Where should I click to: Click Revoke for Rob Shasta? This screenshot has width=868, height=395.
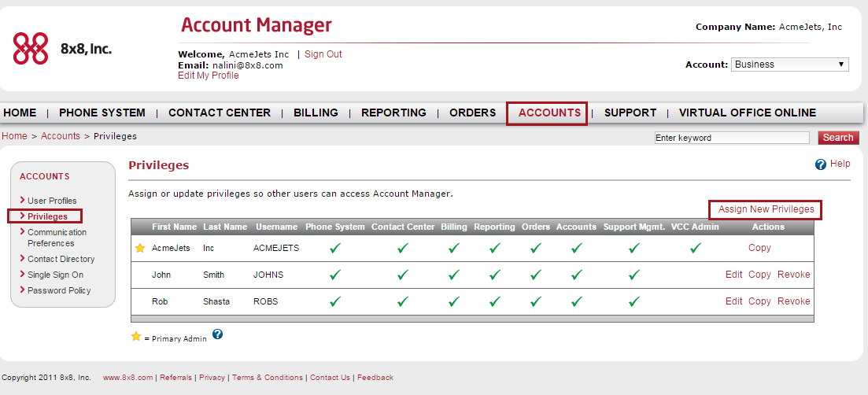(794, 301)
